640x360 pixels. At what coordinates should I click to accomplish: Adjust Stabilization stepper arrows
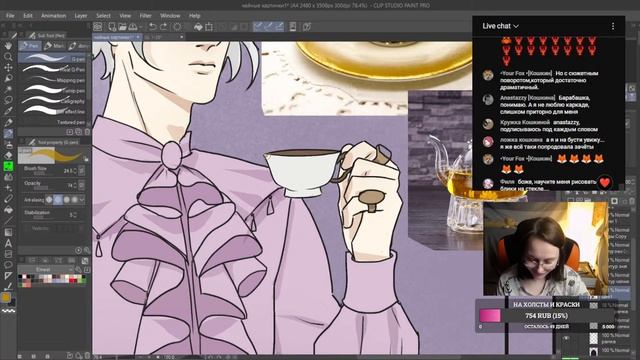75,215
